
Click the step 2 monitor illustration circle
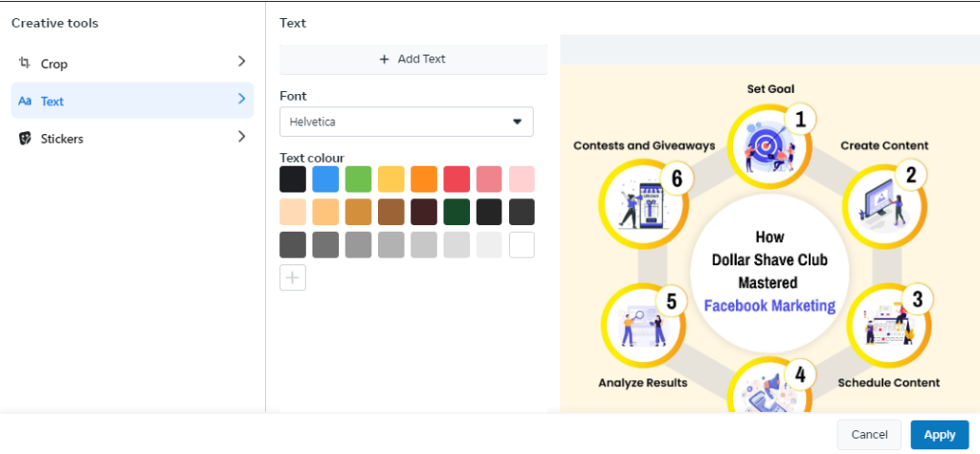884,208
